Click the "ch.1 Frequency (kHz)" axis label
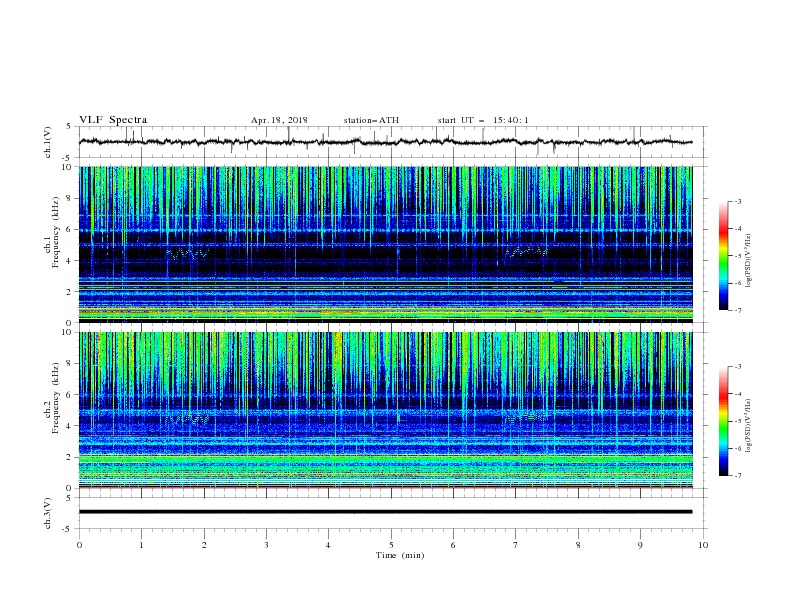Image resolution: width=792 pixels, height=612 pixels. tap(51, 232)
